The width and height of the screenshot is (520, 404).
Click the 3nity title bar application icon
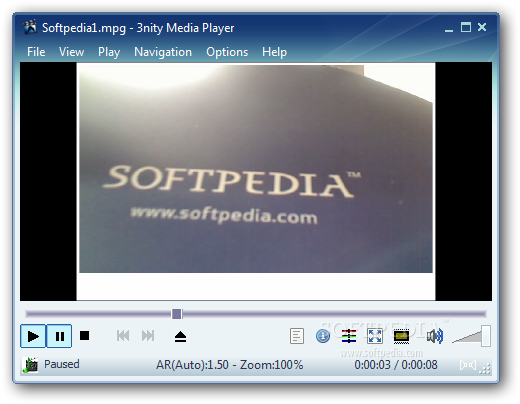(30, 27)
